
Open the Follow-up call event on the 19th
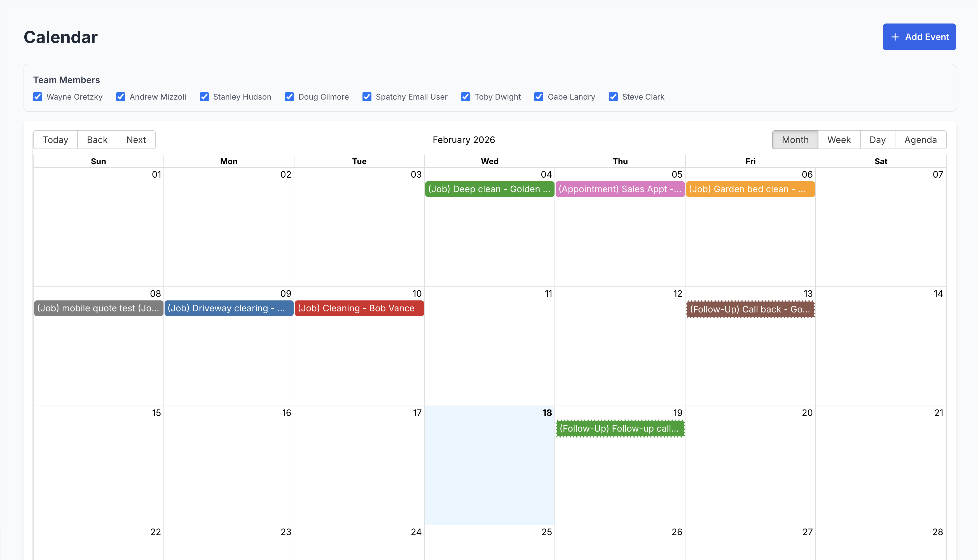click(x=620, y=429)
